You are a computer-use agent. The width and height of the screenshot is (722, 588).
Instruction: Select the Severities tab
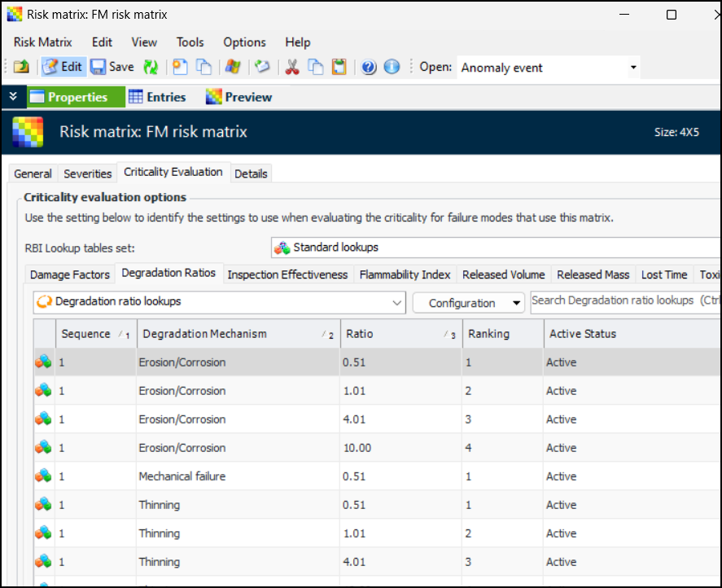click(88, 173)
